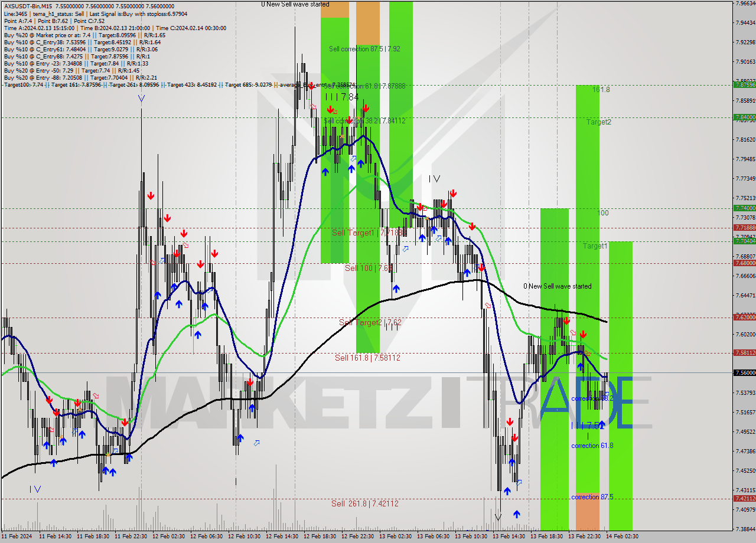Select 'Sell 161.8 | 7.58112' label
The height and width of the screenshot is (543, 756).
point(367,358)
